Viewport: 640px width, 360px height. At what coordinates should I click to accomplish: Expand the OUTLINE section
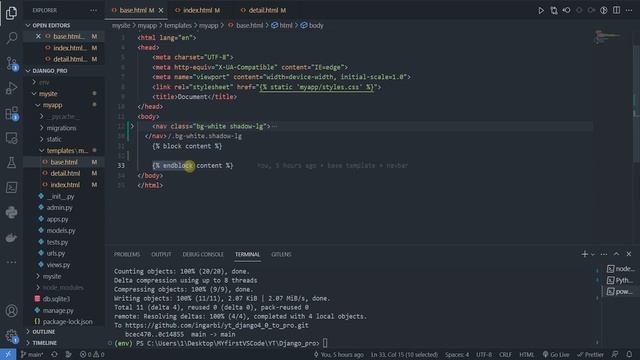43,331
